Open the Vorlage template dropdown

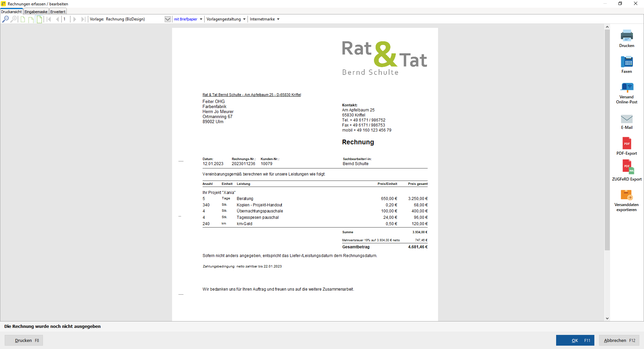click(168, 19)
